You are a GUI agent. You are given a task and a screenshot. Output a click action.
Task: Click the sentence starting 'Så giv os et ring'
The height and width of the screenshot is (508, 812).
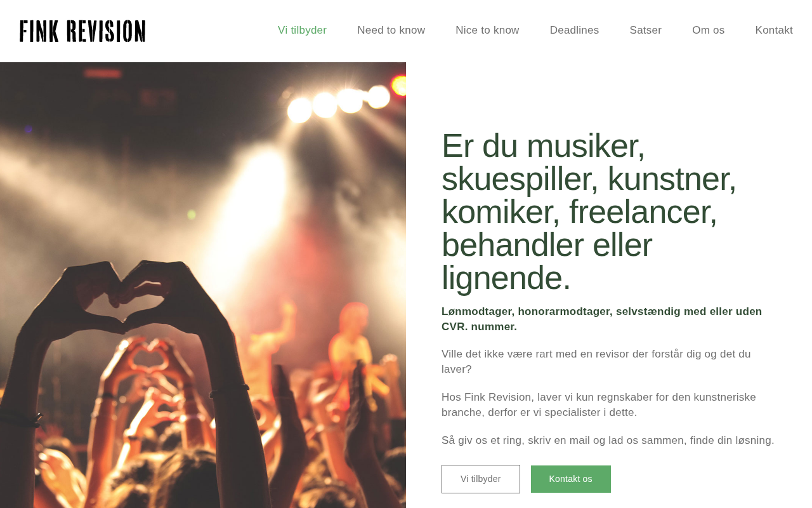[x=608, y=440]
